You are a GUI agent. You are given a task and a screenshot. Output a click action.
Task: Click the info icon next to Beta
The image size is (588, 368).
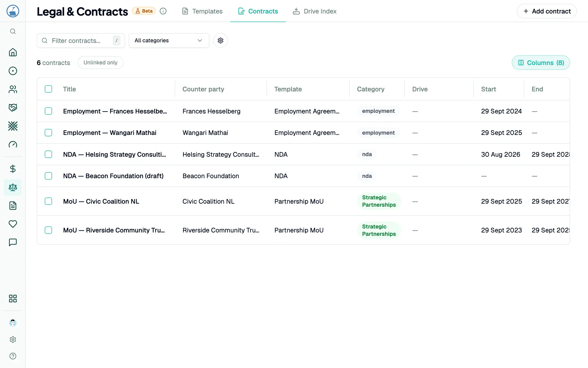(x=163, y=11)
